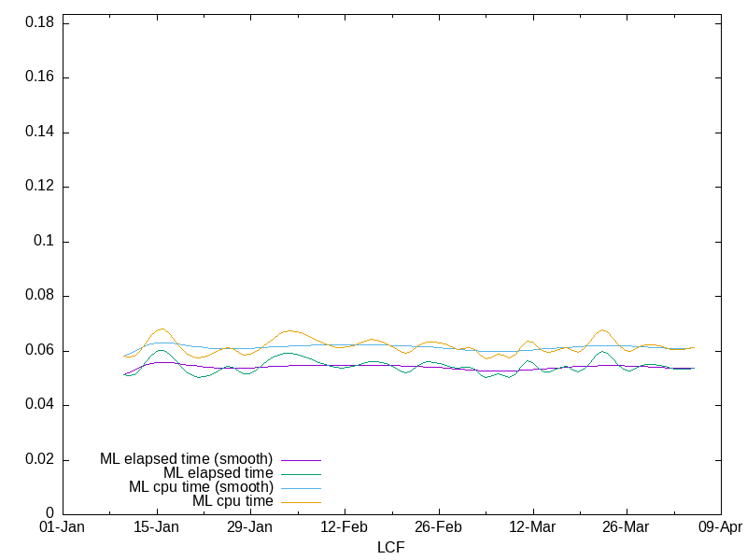Click the 0.18 y-axis tick label
This screenshot has height=560, width=747.
click(39, 22)
